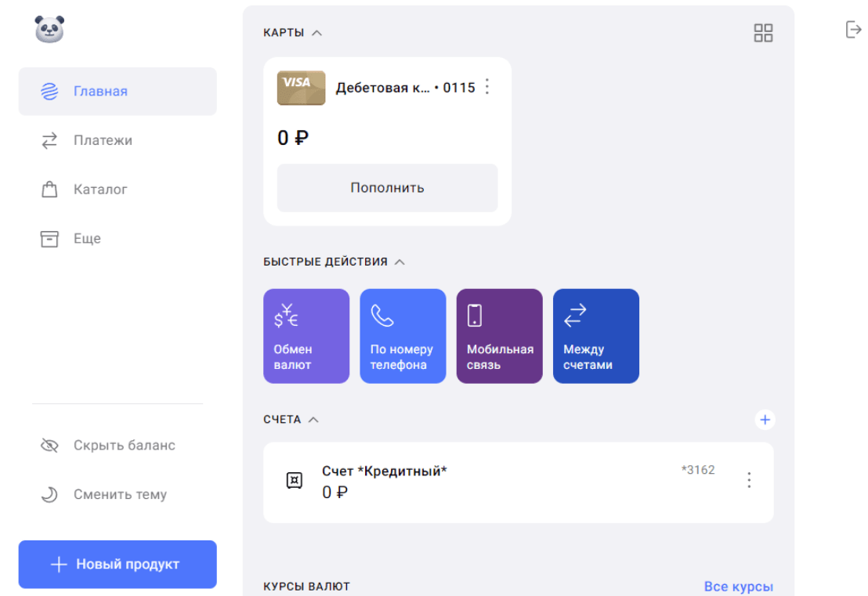Viewport: 868px width, 596px height.
Task: Collapse the Быстрые действия section
Action: (x=400, y=262)
